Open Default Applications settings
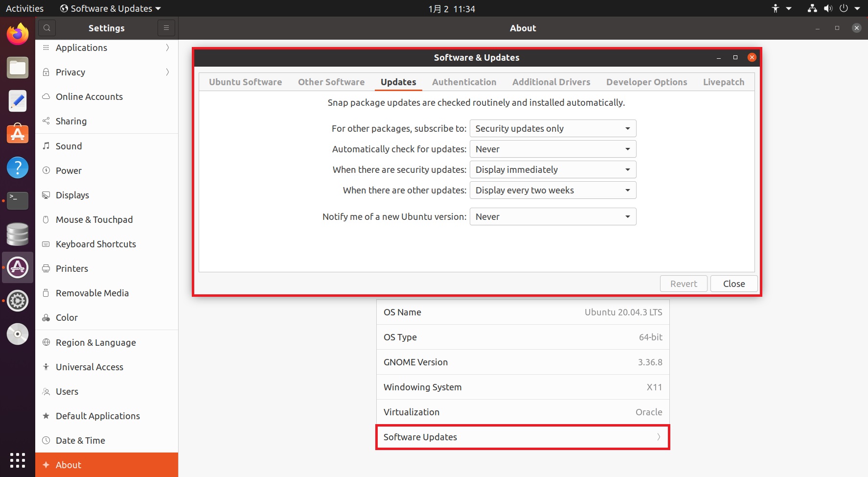Screen dimensions: 868x477 click(x=107, y=416)
